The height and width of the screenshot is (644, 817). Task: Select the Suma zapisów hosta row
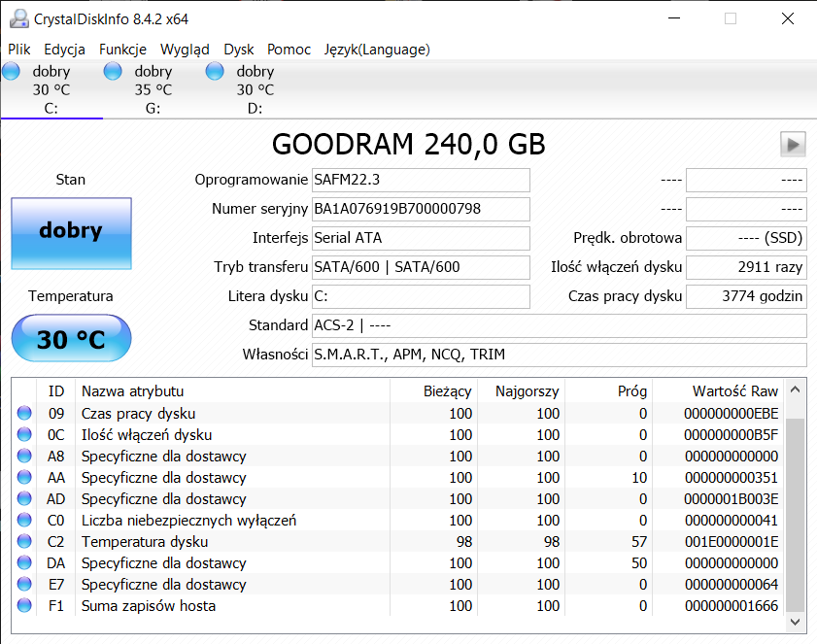click(397, 605)
